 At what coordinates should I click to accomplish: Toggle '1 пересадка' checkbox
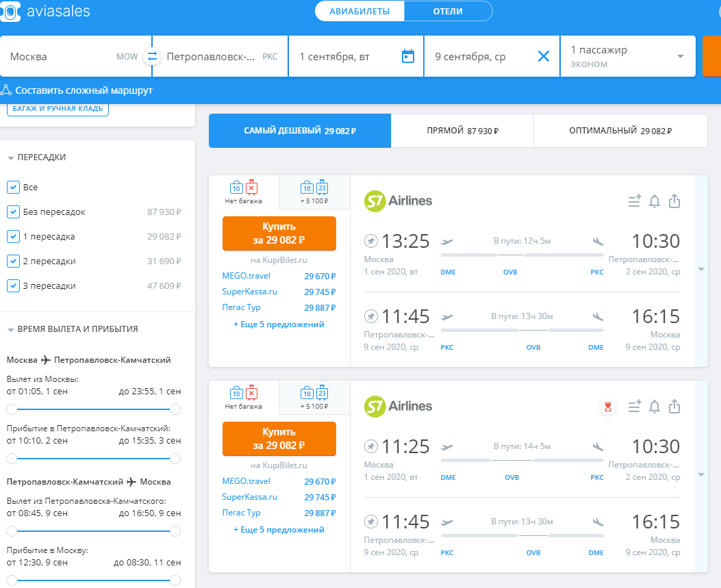point(13,236)
